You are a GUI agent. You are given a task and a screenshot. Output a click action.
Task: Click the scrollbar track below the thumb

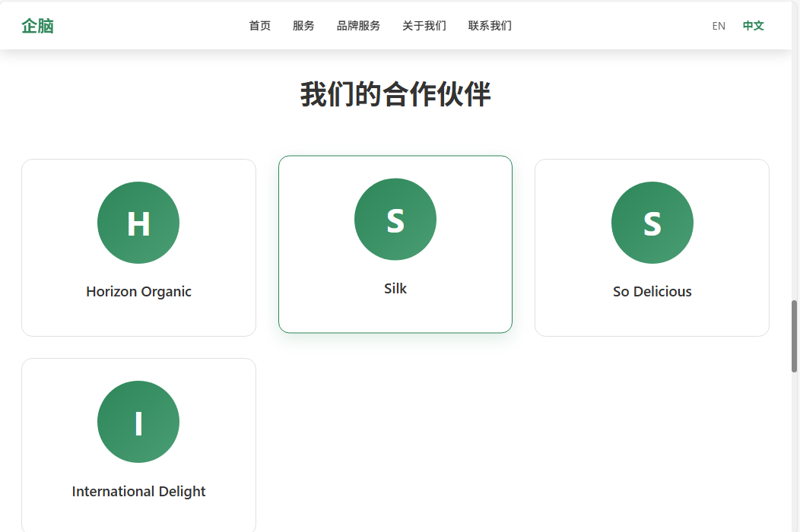pos(795,456)
